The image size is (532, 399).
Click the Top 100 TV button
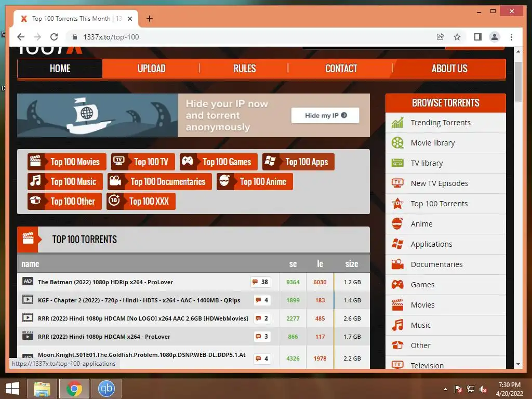tap(143, 162)
